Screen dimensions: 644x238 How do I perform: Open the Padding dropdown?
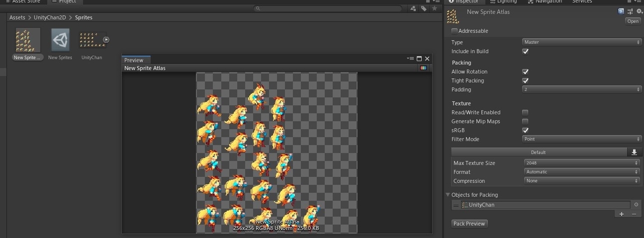click(x=581, y=90)
